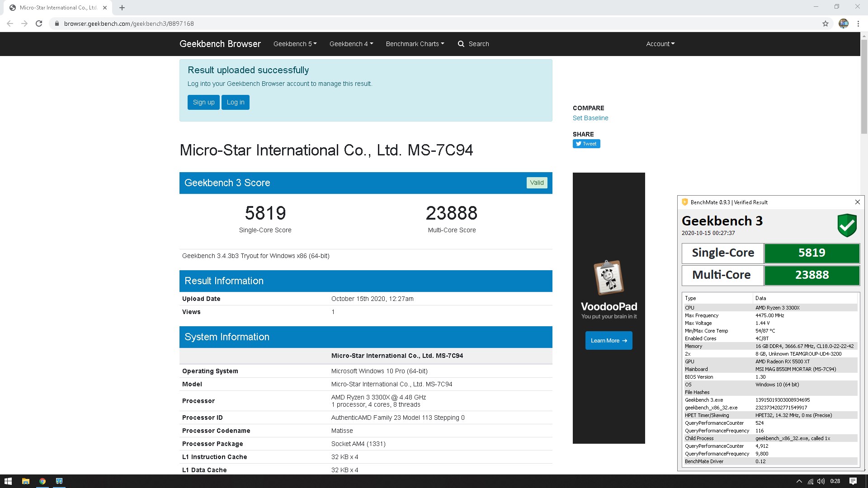868x488 pixels.
Task: Show hidden system tray icons
Action: tap(799, 481)
